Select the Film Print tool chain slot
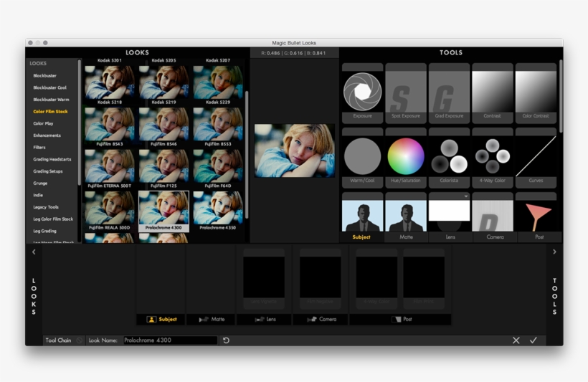Viewport: 588px width, 382px height. 424,279
